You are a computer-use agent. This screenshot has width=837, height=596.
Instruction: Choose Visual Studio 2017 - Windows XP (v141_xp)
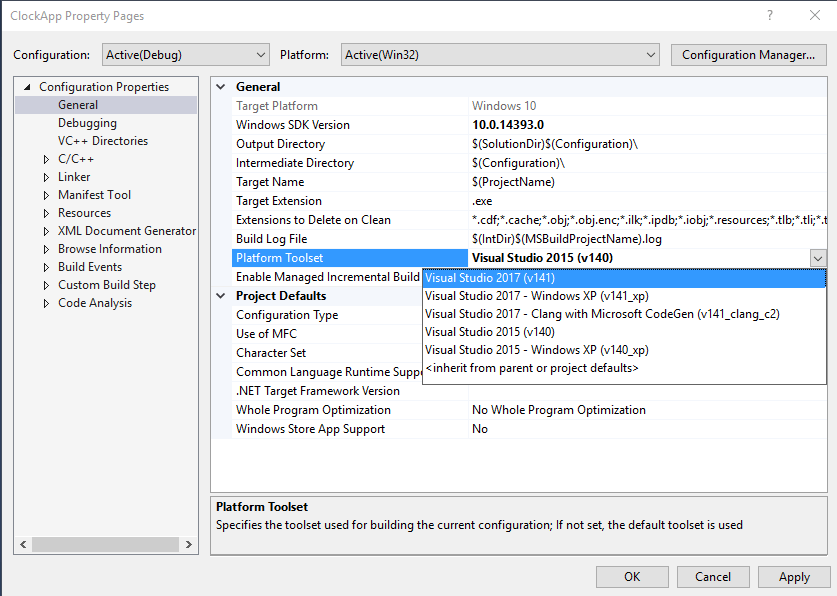pyautogui.click(x=624, y=296)
